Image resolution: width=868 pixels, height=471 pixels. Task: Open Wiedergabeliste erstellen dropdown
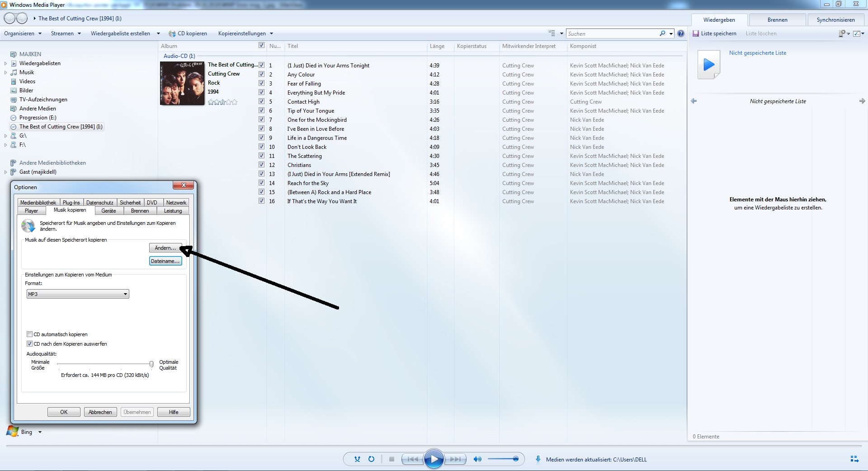click(125, 33)
